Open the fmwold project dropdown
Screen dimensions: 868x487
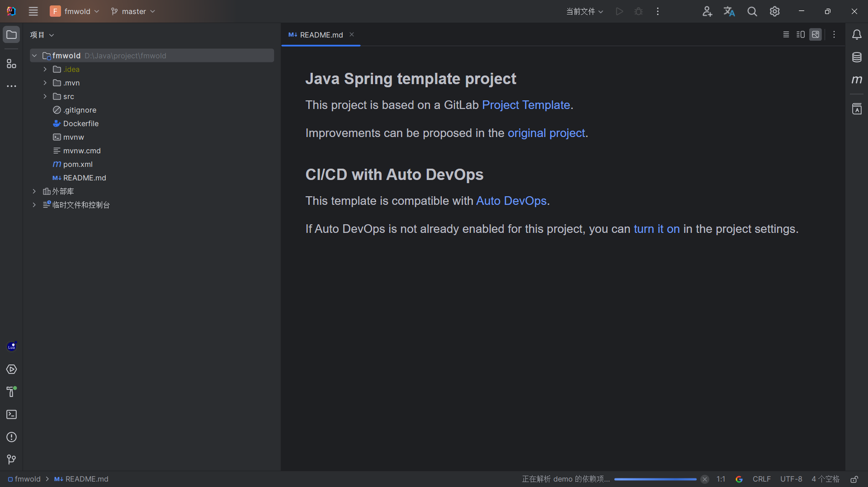[75, 11]
